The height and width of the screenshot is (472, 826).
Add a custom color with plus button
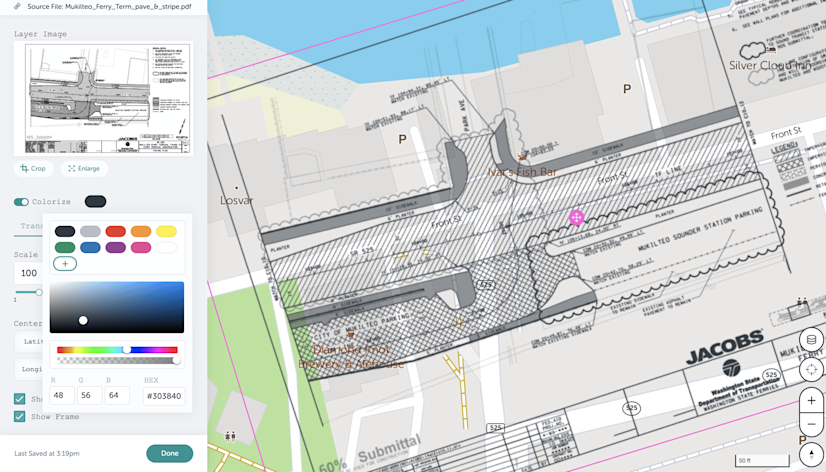tap(65, 263)
